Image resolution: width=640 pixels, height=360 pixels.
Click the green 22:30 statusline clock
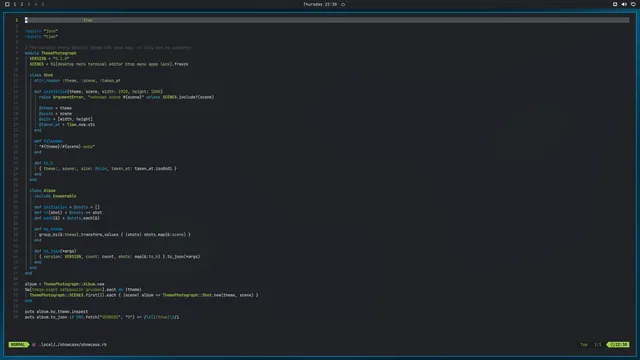click(618, 344)
